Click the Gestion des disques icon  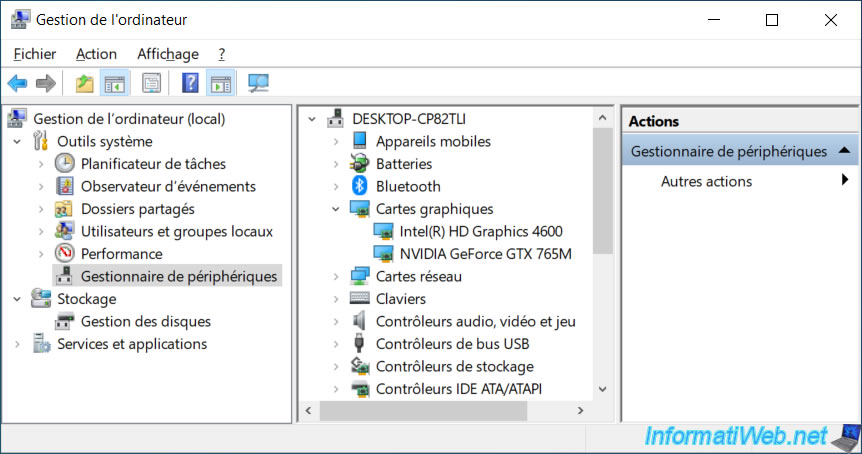coord(64,321)
